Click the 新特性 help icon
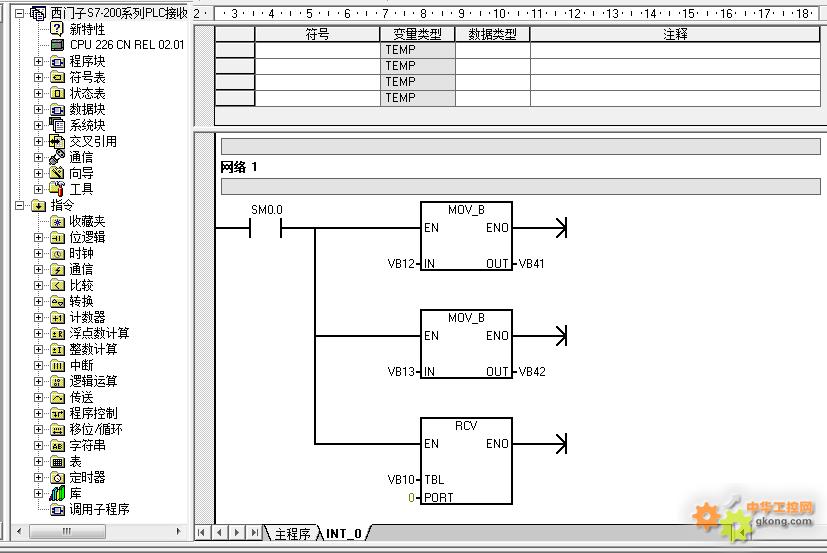The width and height of the screenshot is (827, 553). (x=57, y=28)
